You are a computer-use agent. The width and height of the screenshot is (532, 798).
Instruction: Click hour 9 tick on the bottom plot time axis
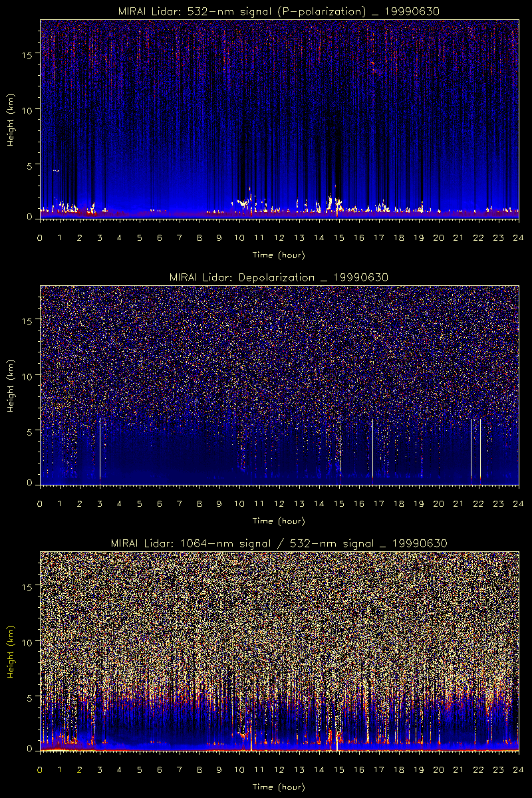coord(219,769)
